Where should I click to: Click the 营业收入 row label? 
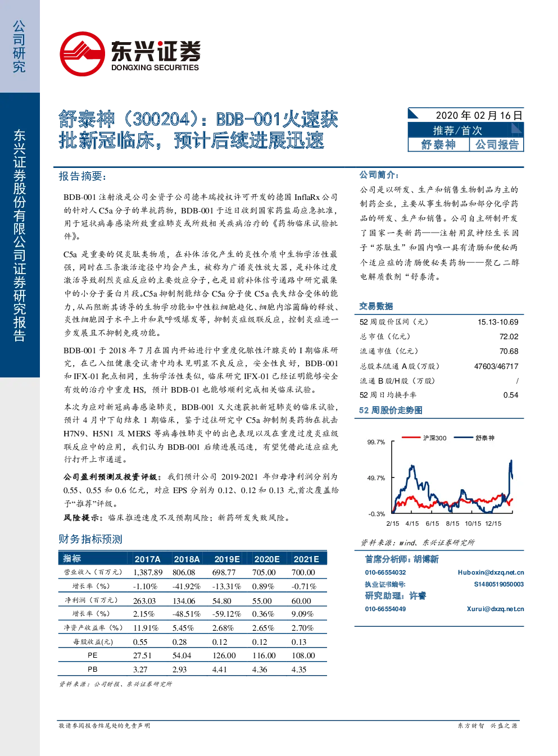click(93, 572)
